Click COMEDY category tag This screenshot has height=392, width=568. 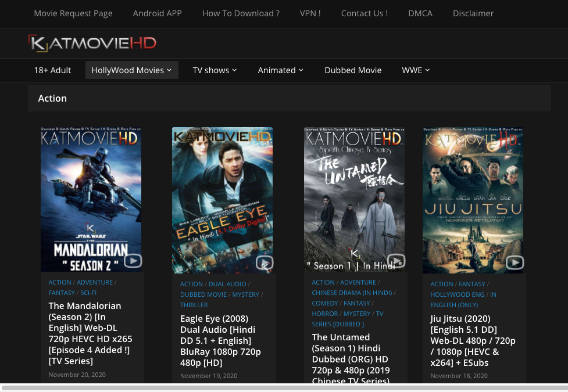pyautogui.click(x=324, y=303)
